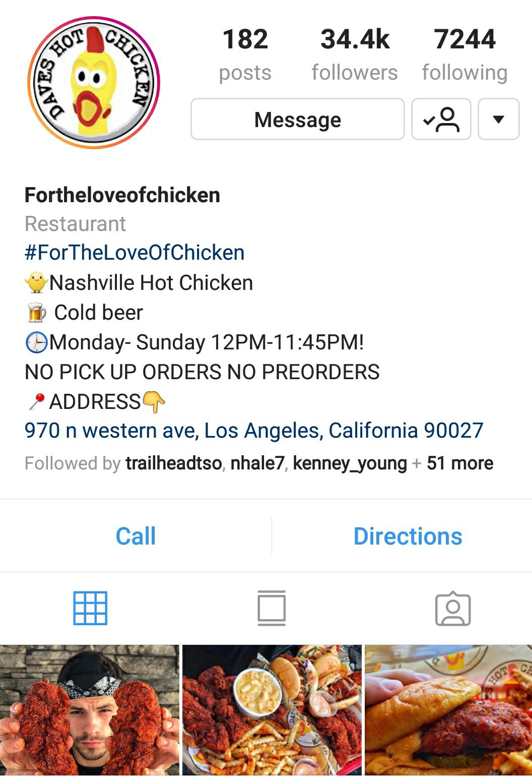The height and width of the screenshot is (777, 532).
Task: Switch to grid view posts tab
Action: click(90, 608)
